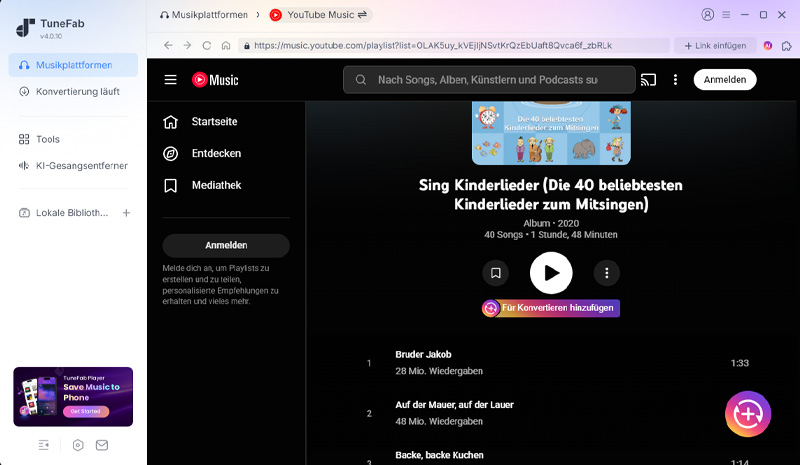
Task: Focus the YouTube Music search field
Action: [489, 80]
